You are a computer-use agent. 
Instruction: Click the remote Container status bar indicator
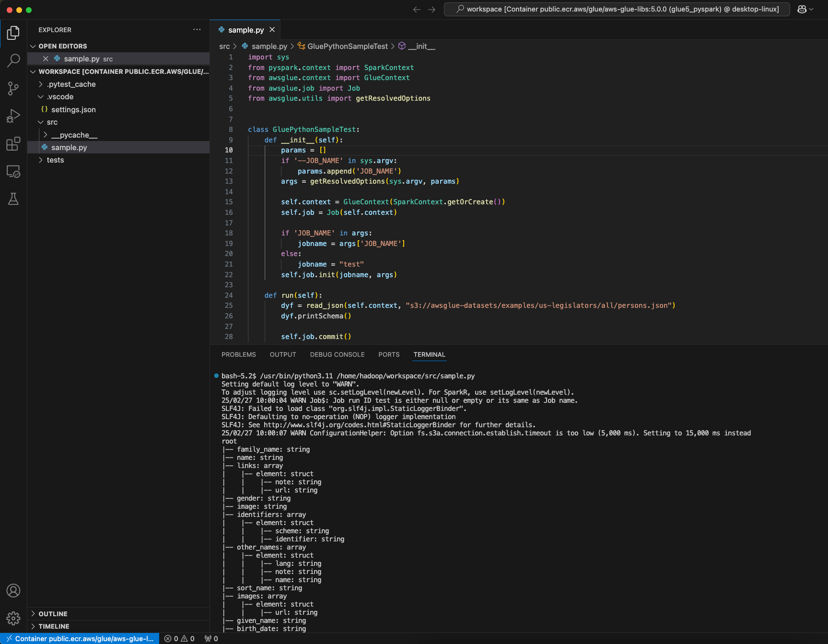click(80, 639)
